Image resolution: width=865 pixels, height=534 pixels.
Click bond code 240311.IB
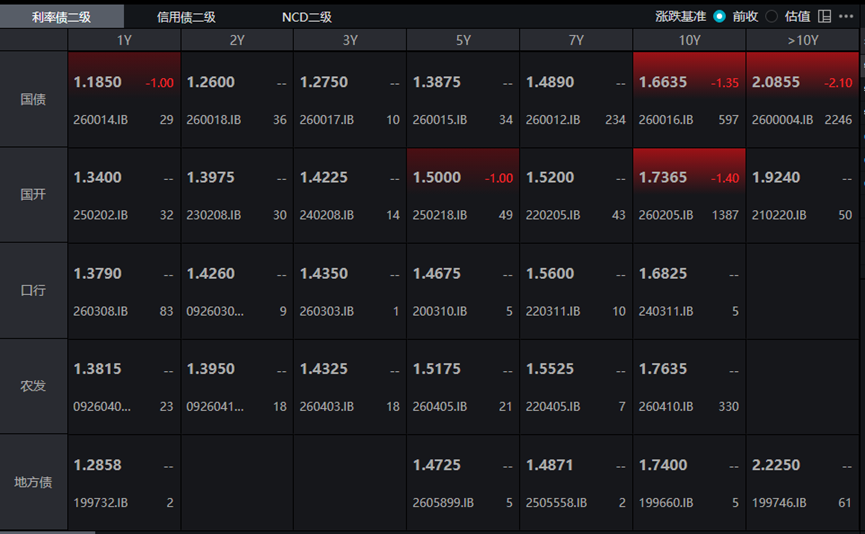tap(666, 311)
